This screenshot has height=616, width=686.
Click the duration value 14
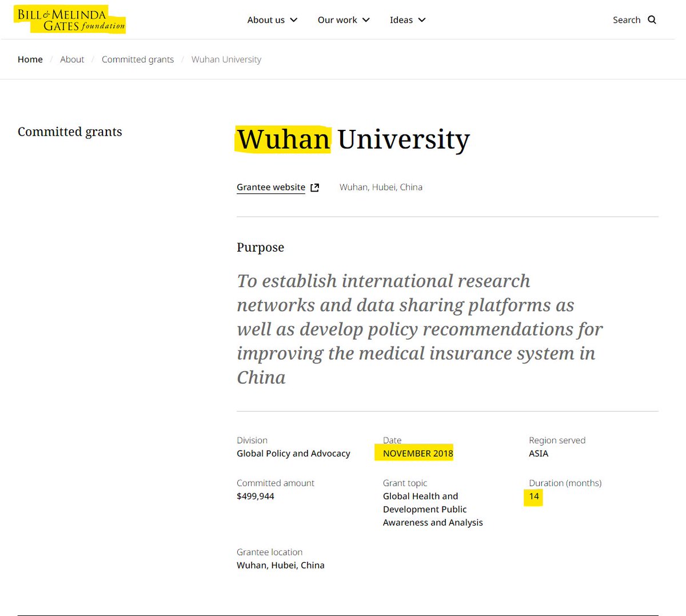pyautogui.click(x=534, y=496)
